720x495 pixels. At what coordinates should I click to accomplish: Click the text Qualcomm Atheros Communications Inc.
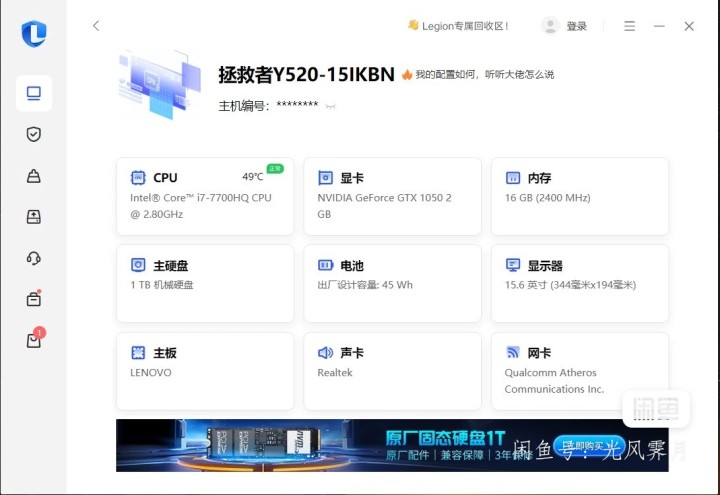554,381
